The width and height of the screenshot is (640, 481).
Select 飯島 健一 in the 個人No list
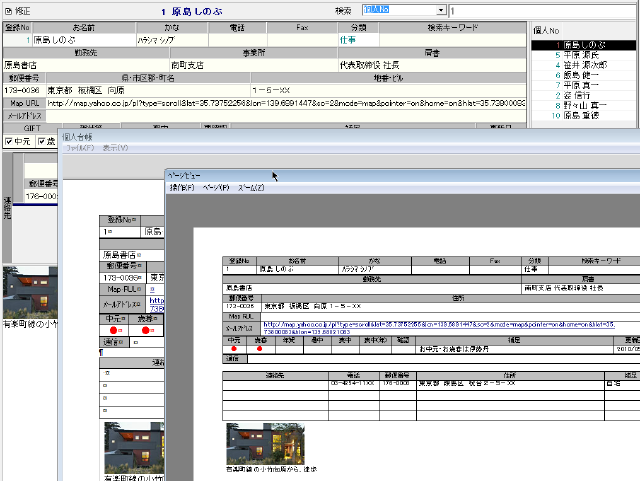(583, 75)
